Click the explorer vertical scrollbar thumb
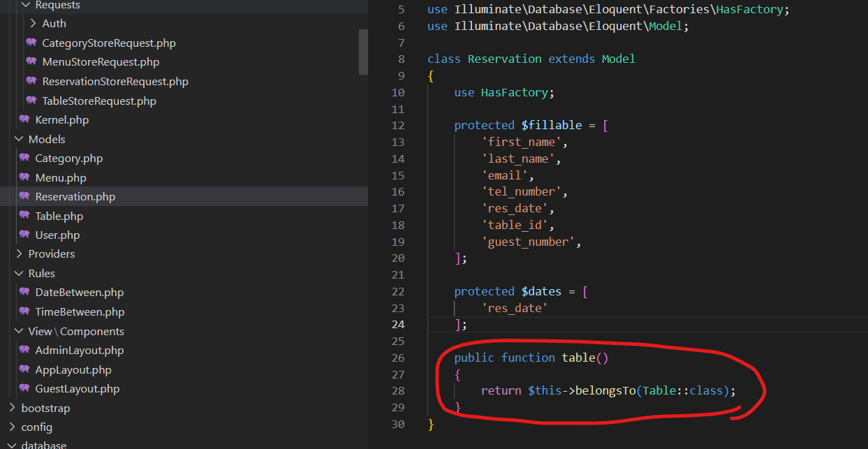 [x=363, y=52]
